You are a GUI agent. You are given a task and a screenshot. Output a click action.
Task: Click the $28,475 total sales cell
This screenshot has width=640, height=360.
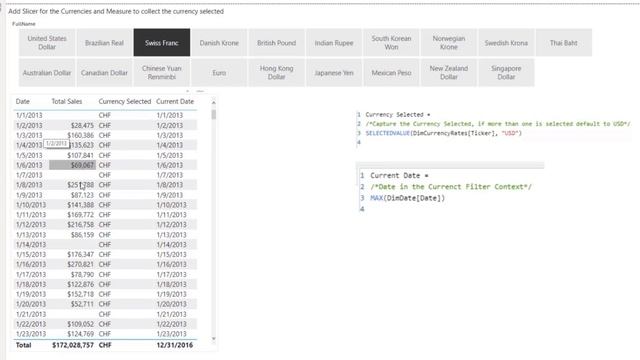tap(82, 125)
